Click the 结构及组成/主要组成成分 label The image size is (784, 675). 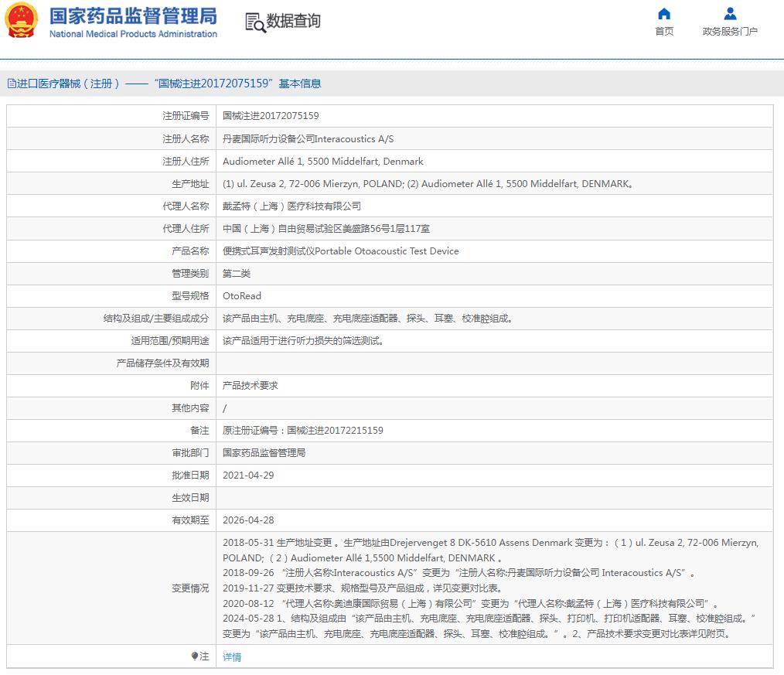pyautogui.click(x=156, y=319)
